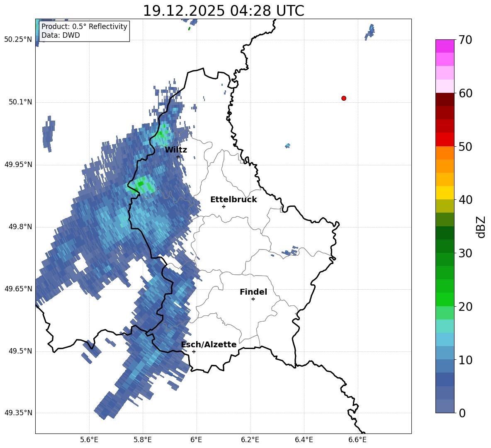491x448 pixels.
Task: Click the 5.8°E longitude label
Action: click(x=143, y=440)
